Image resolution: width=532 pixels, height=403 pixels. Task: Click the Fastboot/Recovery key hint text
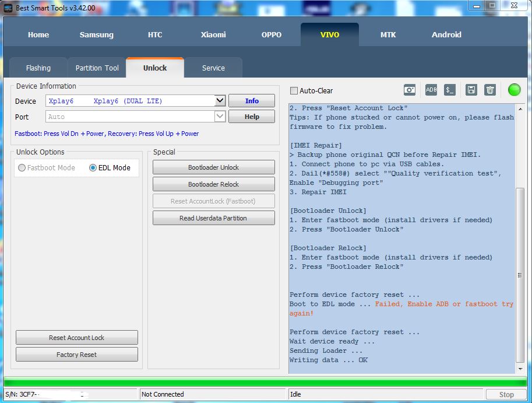107,134
